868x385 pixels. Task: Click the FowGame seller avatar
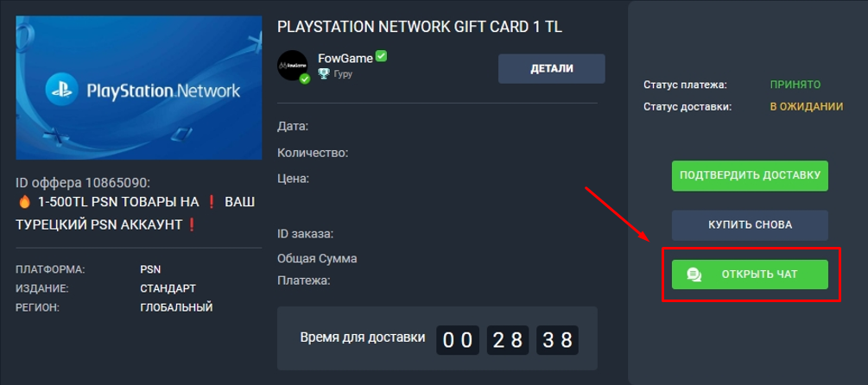292,66
